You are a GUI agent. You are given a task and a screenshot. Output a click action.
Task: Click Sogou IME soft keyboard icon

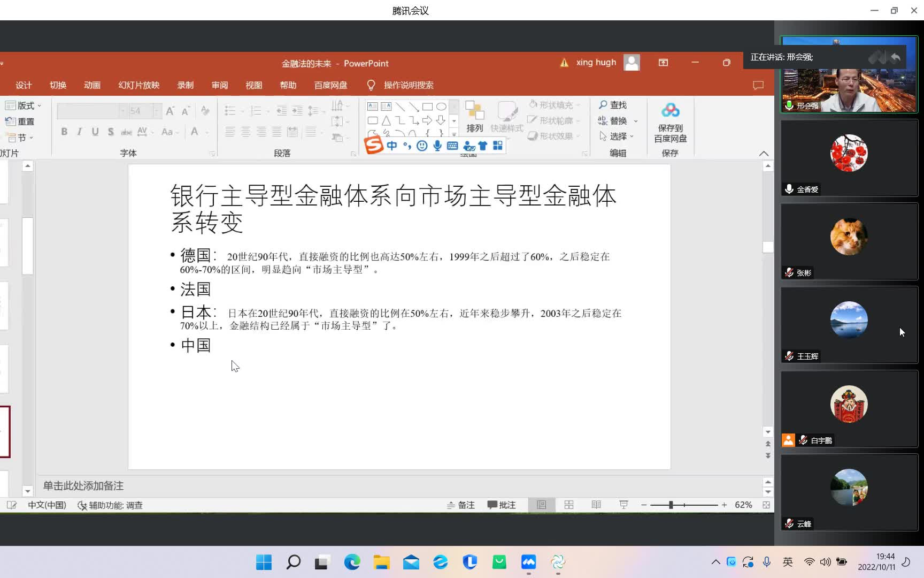(452, 146)
